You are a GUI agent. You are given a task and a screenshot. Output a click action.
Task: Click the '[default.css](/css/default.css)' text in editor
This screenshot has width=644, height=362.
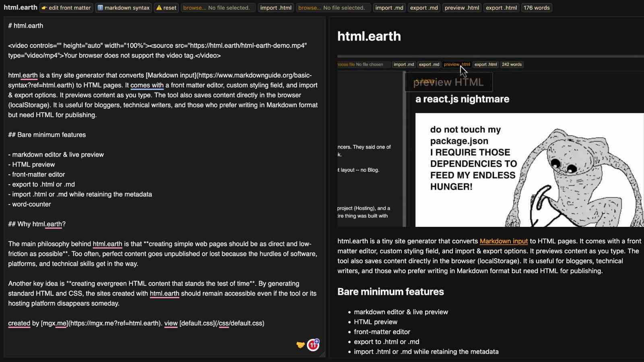[222, 323]
